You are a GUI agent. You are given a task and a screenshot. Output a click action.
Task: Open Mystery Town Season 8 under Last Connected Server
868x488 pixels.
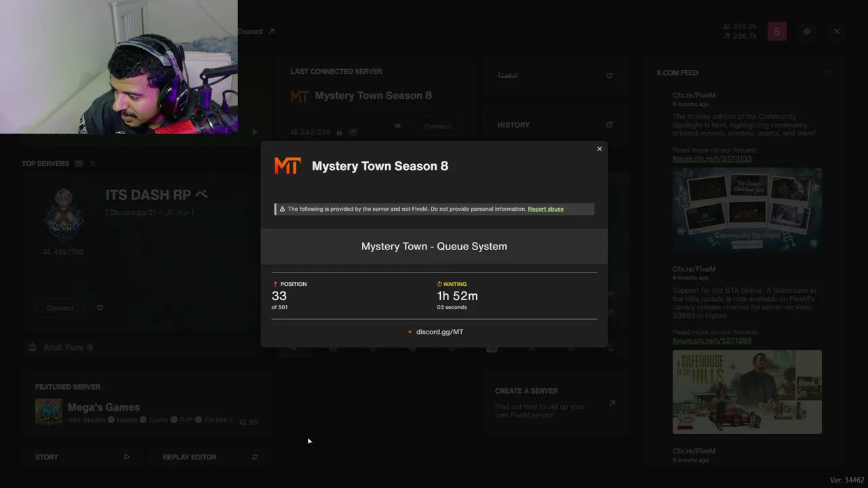373,96
